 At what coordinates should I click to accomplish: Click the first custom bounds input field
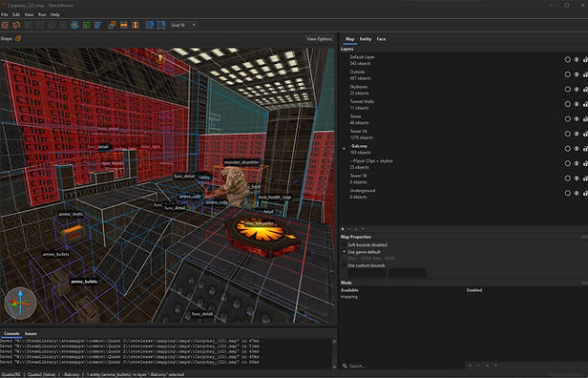(367, 273)
